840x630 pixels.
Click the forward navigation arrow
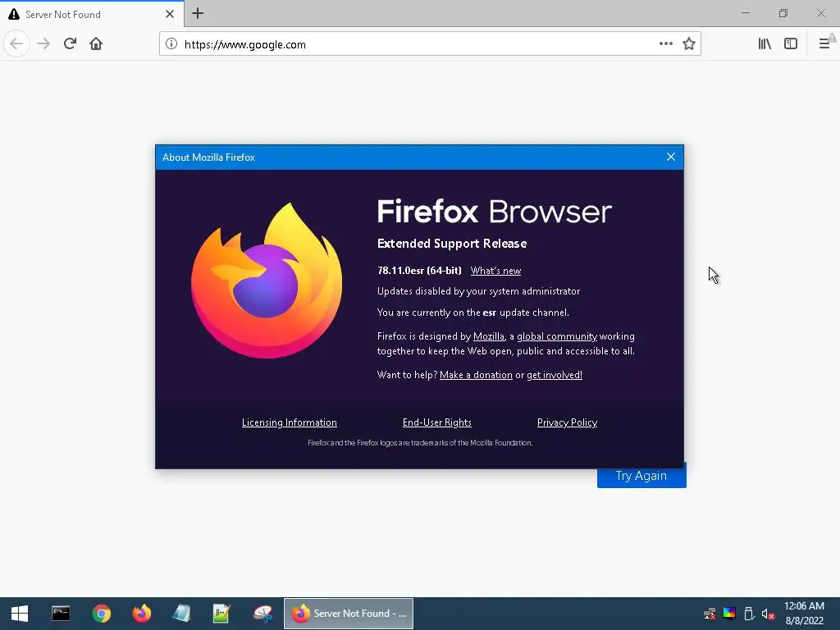point(43,44)
